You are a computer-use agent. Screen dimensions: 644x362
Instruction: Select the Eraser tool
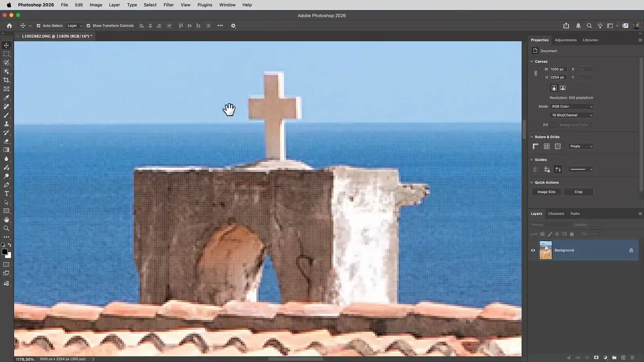tap(6, 141)
